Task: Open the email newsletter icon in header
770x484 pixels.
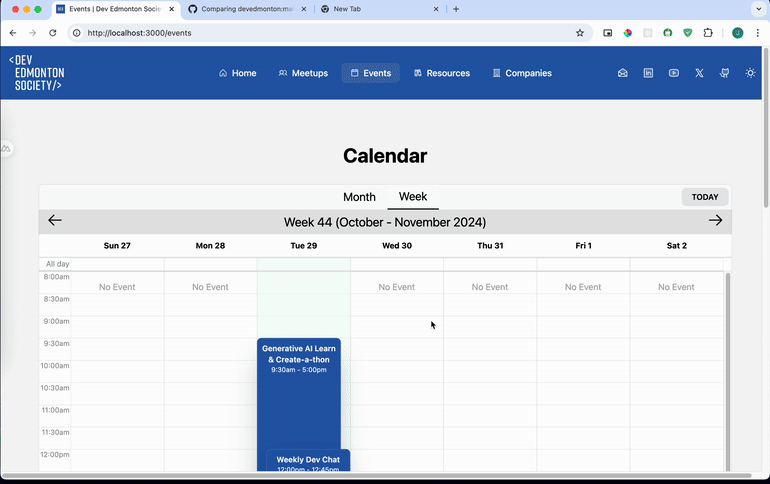Action: [623, 73]
